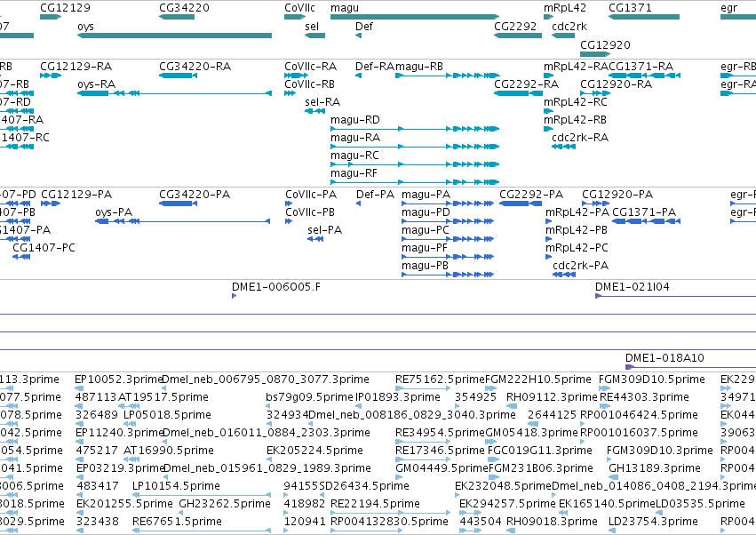Select the oys-RA transcript label
Viewport: 756px width, 535px height.
(97, 84)
